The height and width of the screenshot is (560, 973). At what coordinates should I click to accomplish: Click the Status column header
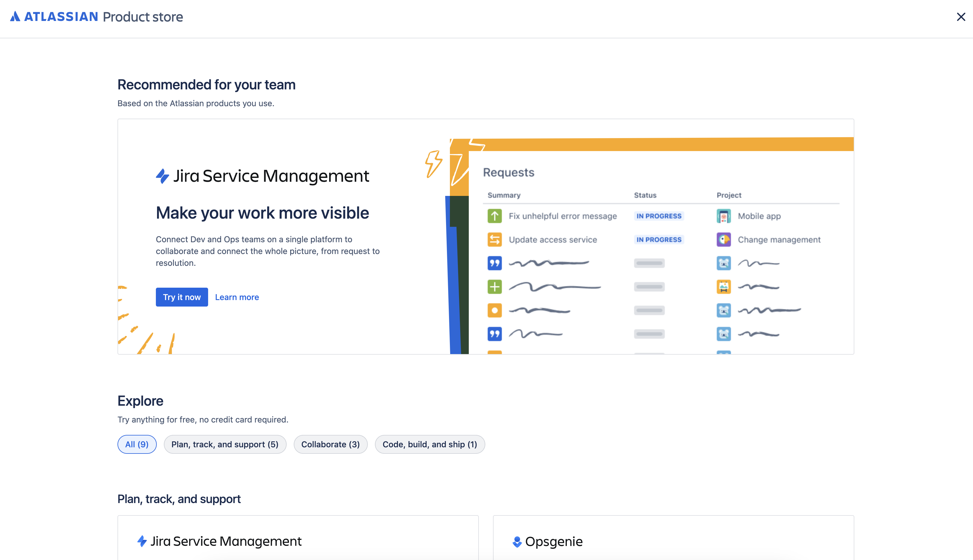pos(645,195)
